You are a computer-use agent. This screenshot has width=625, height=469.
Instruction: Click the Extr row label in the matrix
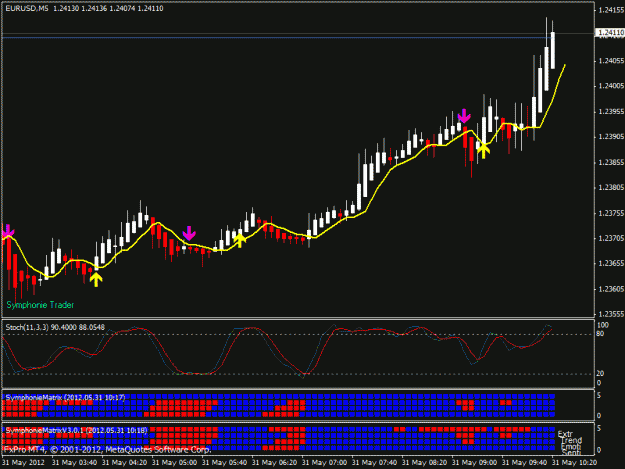tap(565, 434)
